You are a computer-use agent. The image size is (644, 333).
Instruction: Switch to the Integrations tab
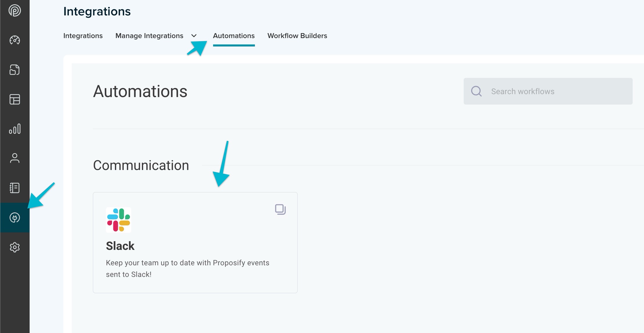point(83,36)
